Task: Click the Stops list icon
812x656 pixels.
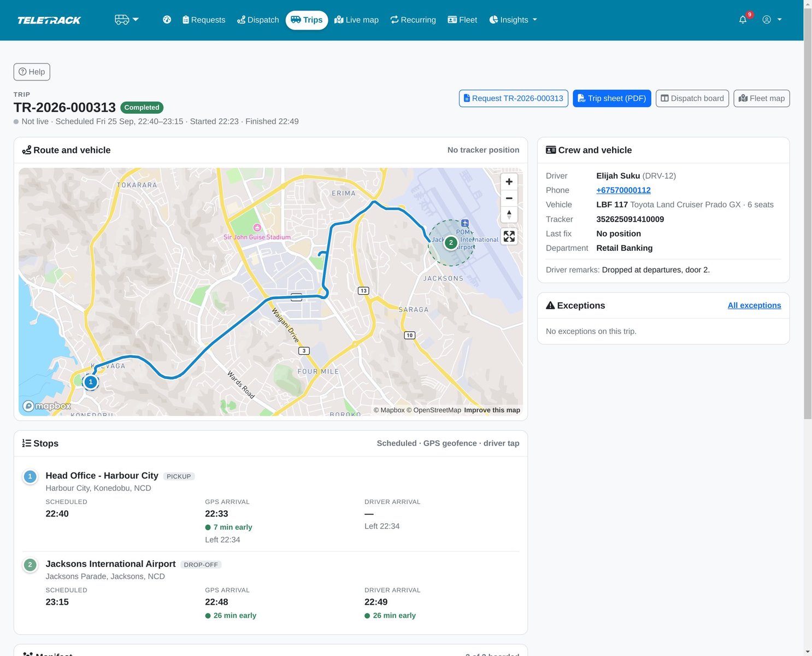Action: click(x=27, y=443)
